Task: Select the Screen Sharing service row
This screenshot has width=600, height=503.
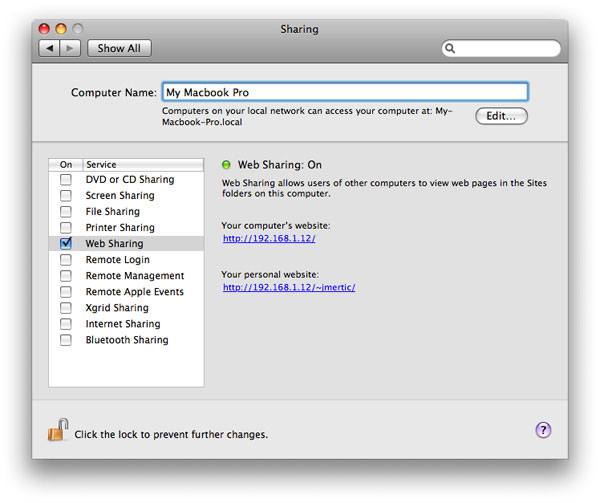Action: pyautogui.click(x=126, y=195)
